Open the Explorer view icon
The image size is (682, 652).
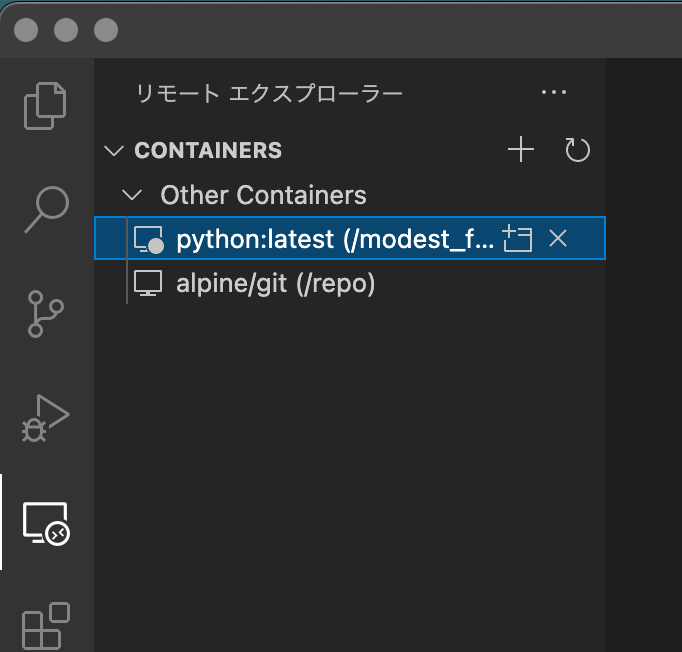(x=46, y=105)
